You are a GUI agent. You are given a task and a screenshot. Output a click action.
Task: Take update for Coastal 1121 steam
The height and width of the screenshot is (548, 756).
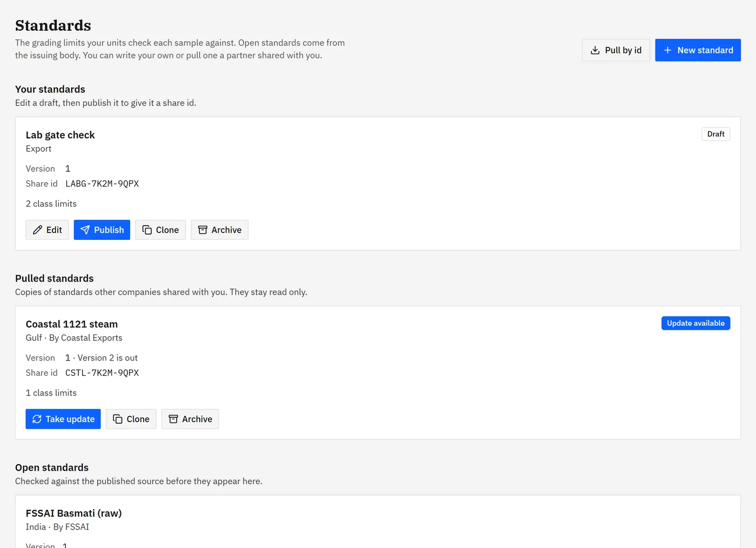point(63,419)
